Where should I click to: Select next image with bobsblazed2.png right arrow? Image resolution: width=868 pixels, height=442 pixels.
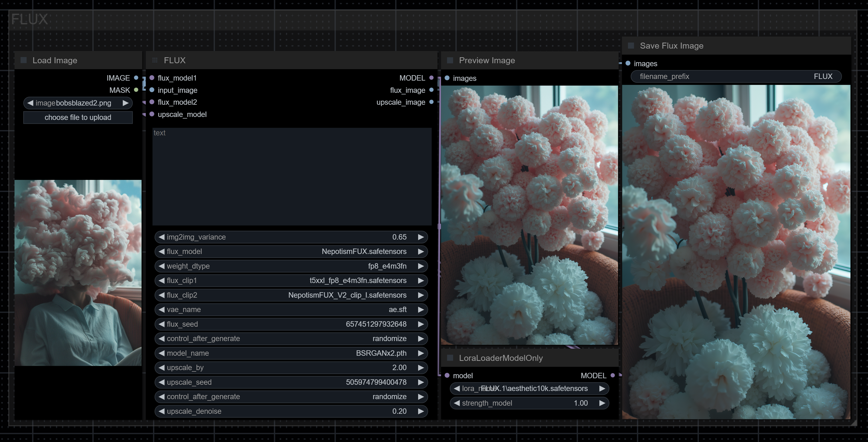click(x=125, y=103)
